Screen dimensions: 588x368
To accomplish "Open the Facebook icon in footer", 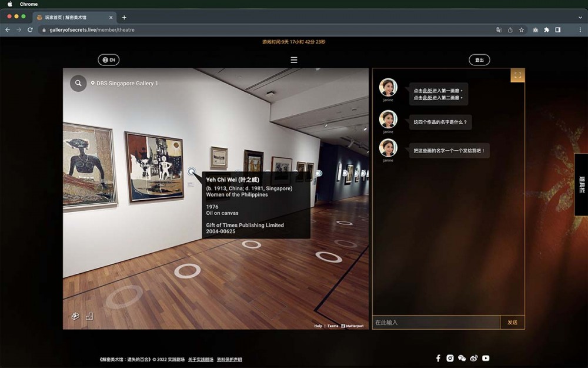I will [x=438, y=358].
